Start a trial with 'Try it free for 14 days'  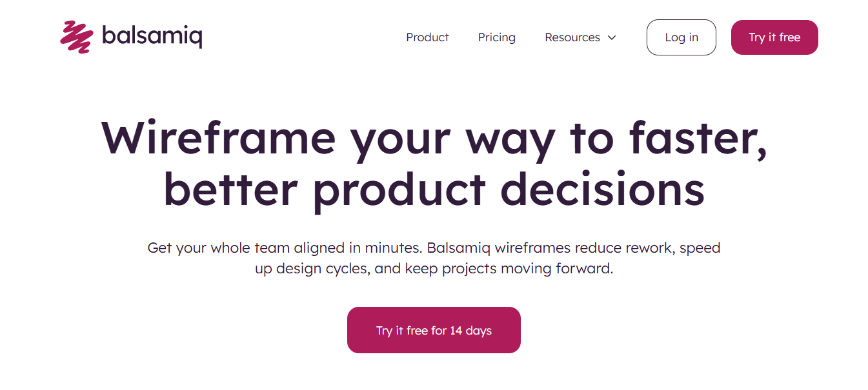(x=434, y=329)
